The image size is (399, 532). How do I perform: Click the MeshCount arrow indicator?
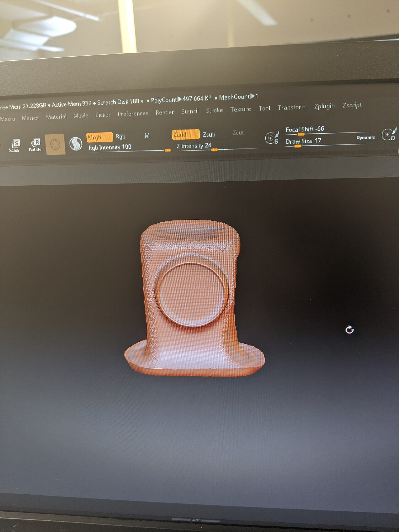click(252, 96)
